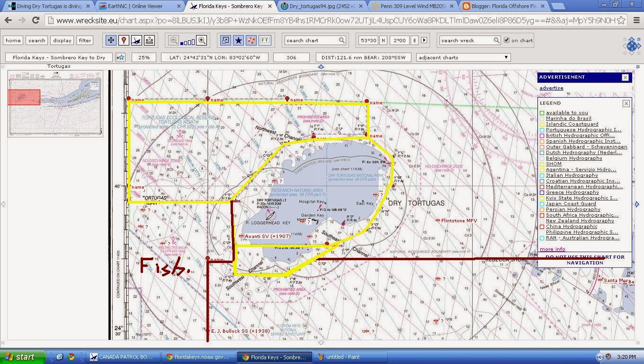Click the more info link in legend
Viewport: 644px width, 364px height.
553,249
